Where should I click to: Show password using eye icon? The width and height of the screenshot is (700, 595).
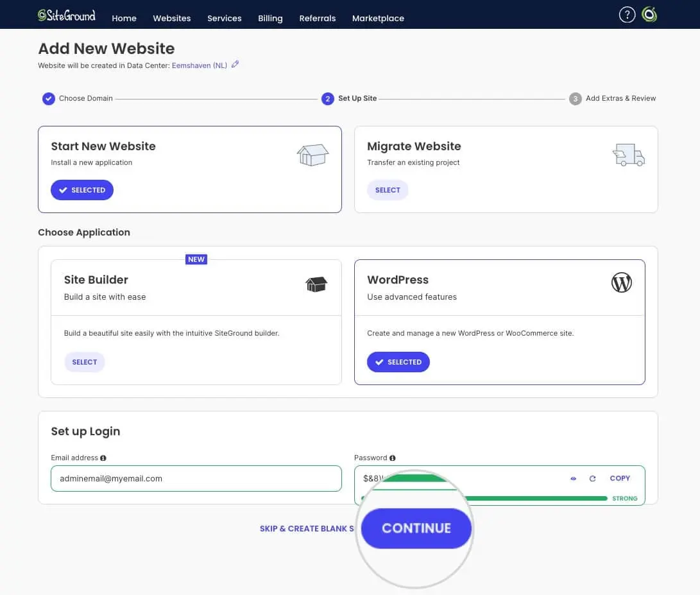574,479
